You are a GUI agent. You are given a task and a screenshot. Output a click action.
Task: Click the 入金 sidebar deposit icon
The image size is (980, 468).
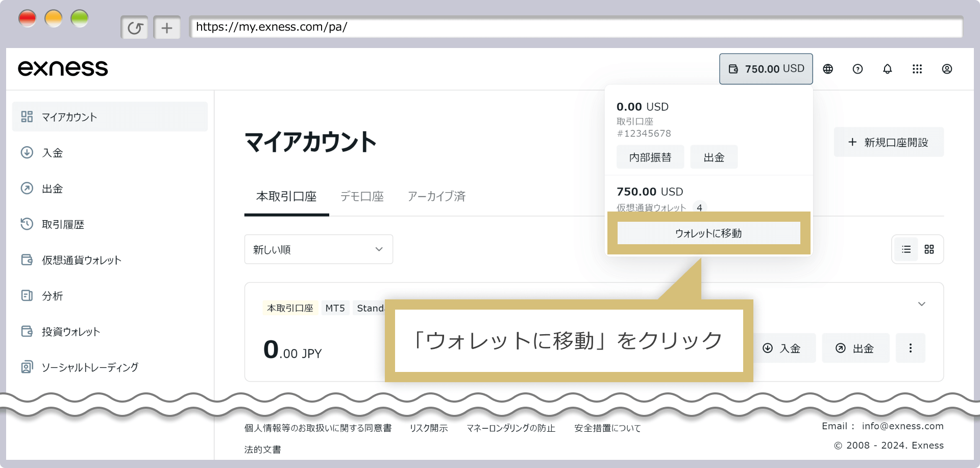(x=27, y=152)
